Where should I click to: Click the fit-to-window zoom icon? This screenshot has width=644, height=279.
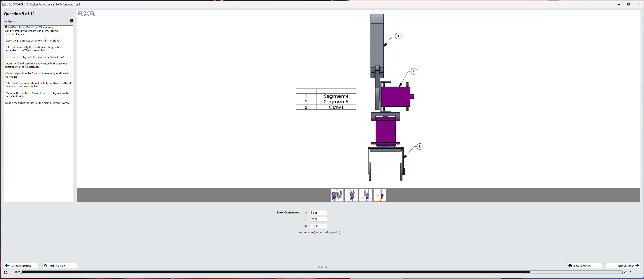tap(86, 14)
